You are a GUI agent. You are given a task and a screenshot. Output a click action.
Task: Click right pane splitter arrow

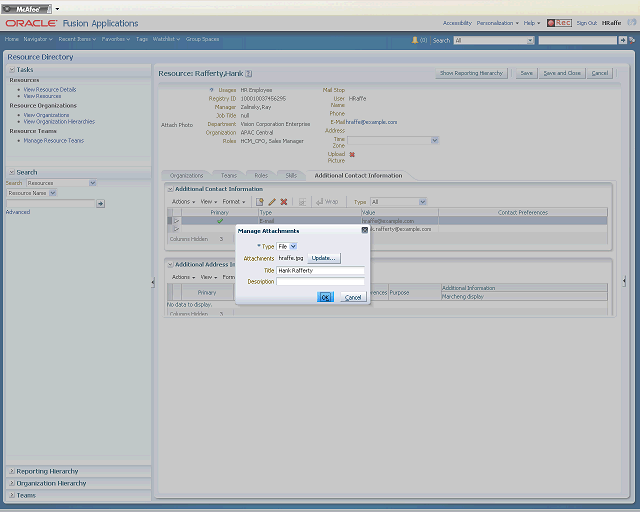624,281
